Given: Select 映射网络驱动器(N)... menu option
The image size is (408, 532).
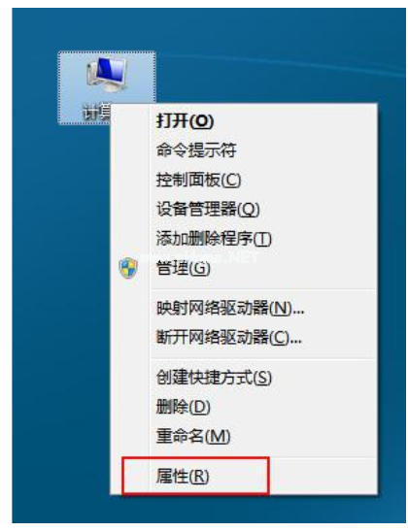Looking at the screenshot, I should pos(244,308).
